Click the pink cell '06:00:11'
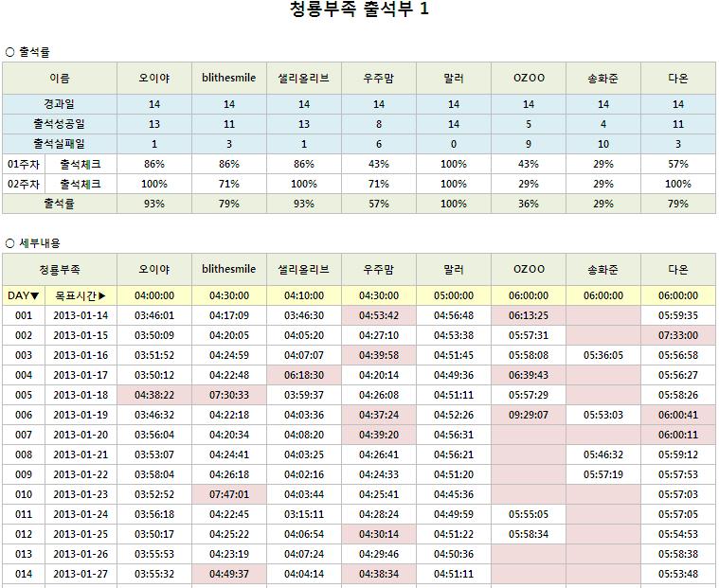 (678, 435)
